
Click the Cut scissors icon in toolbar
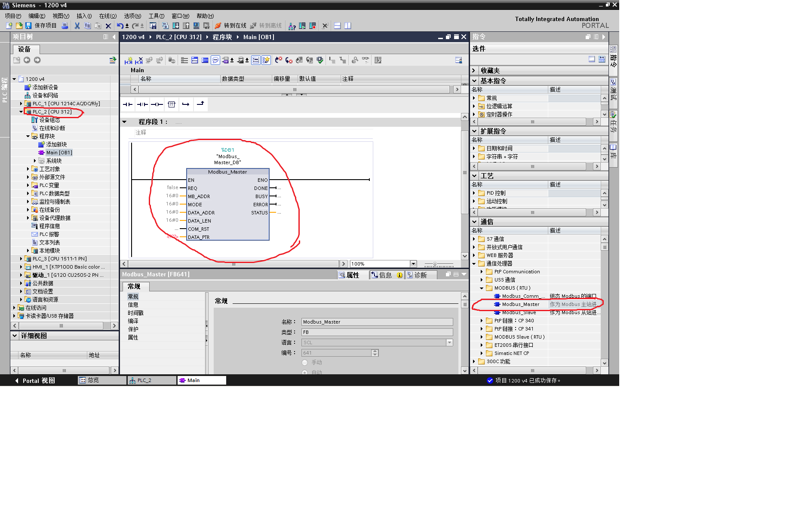[x=77, y=26]
